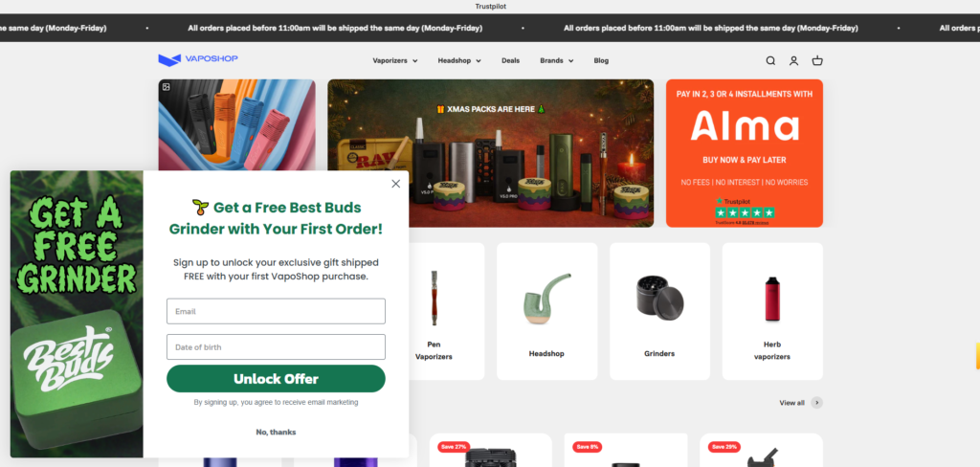Select the Headshop pipe category tile

[x=546, y=311]
